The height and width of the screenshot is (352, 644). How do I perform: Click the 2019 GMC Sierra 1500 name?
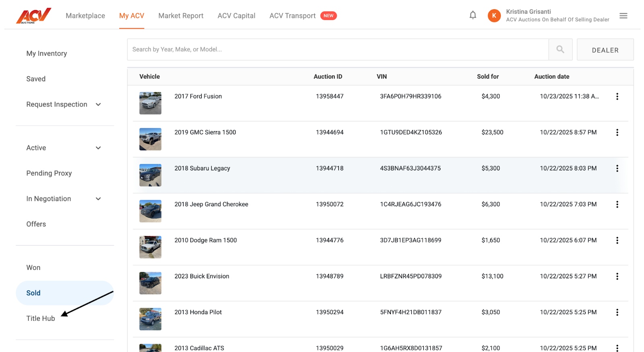(x=205, y=132)
